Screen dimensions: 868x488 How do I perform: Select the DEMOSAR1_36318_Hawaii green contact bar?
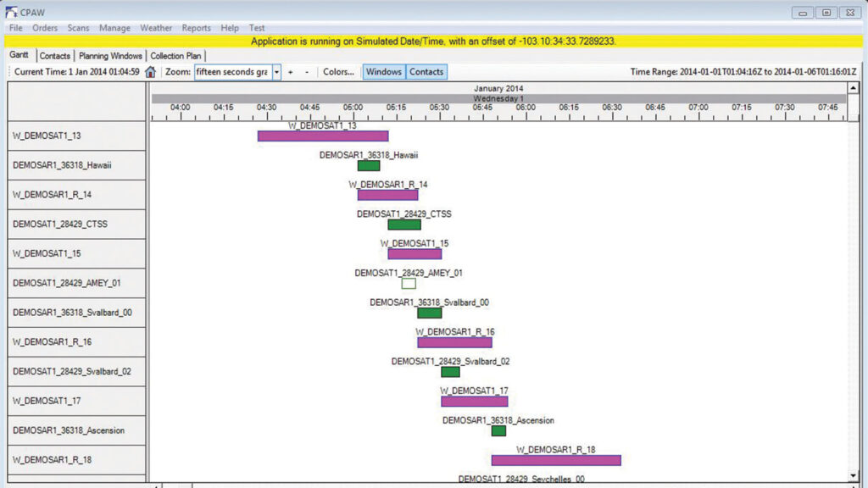[369, 165]
